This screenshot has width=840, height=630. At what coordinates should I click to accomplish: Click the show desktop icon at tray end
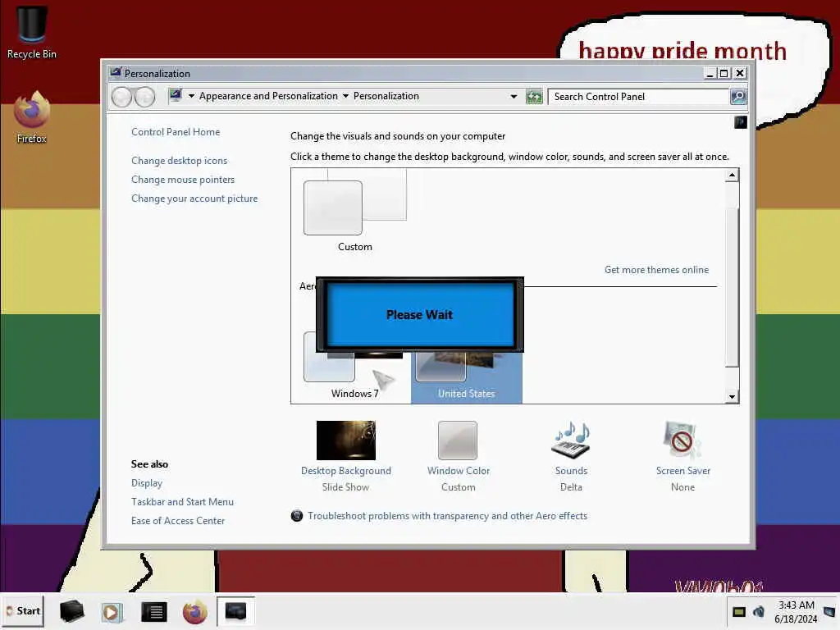[829, 611]
